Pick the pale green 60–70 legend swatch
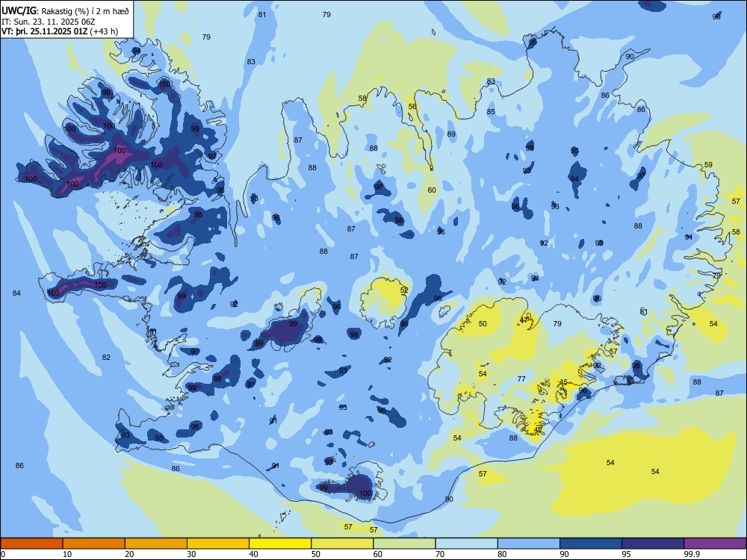Image resolution: width=747 pixels, height=560 pixels. 404,544
